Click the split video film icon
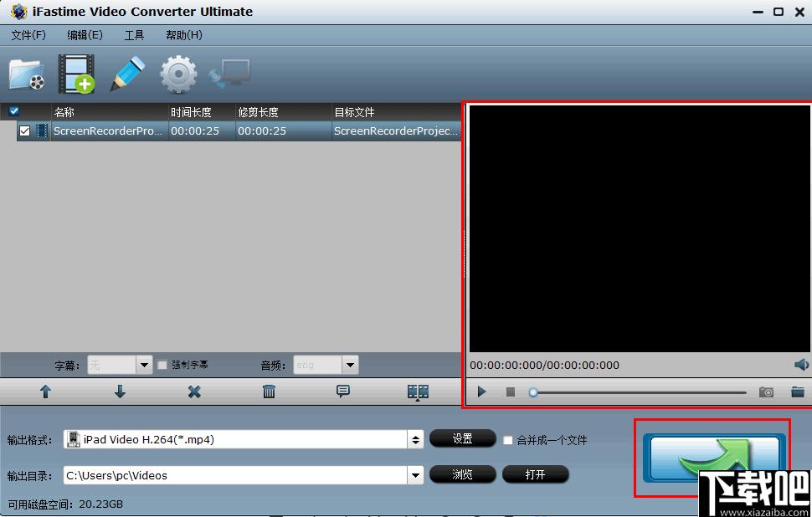The height and width of the screenshot is (517, 812). point(418,392)
